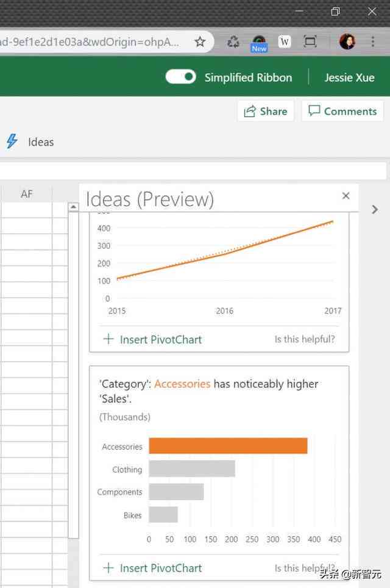
Task: Open the extension marked New
Action: (x=259, y=43)
